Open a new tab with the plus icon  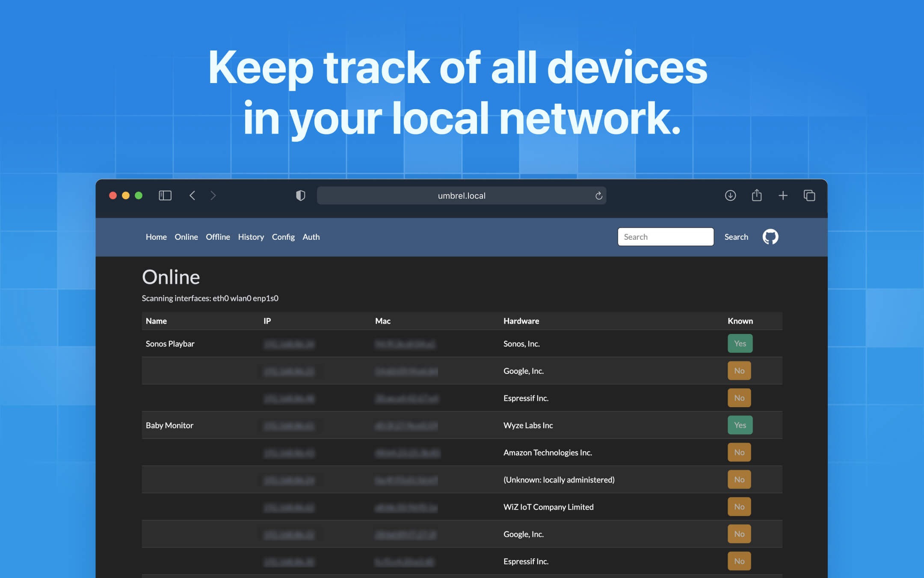coord(783,195)
